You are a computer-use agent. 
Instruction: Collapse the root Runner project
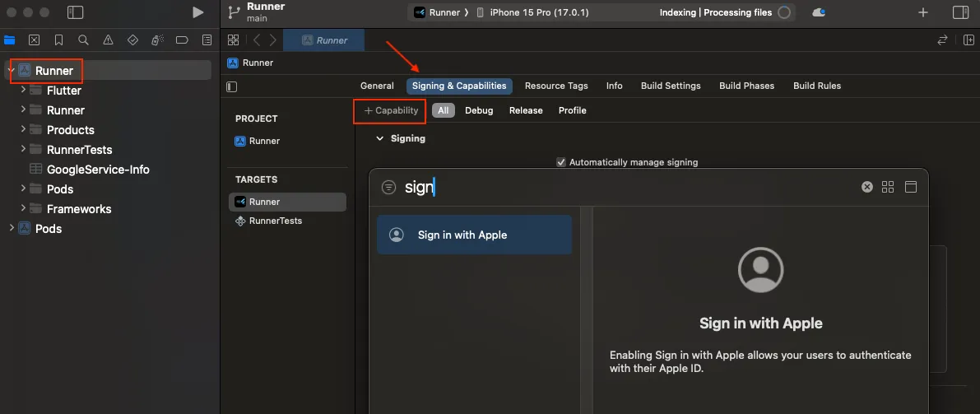click(x=11, y=70)
